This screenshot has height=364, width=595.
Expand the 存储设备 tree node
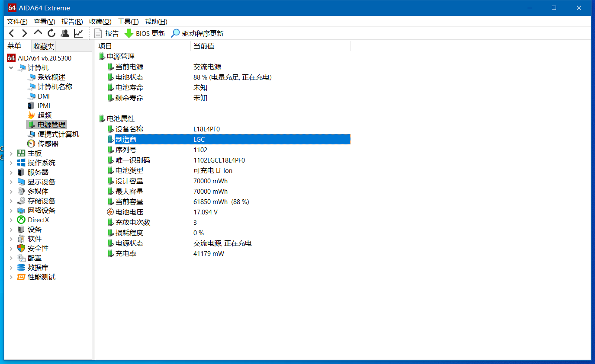[11, 201]
